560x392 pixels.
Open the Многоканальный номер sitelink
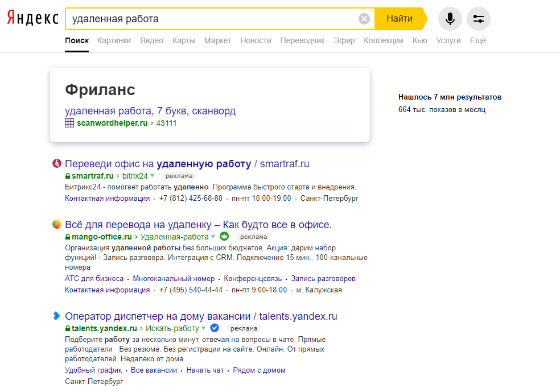pyautogui.click(x=174, y=279)
